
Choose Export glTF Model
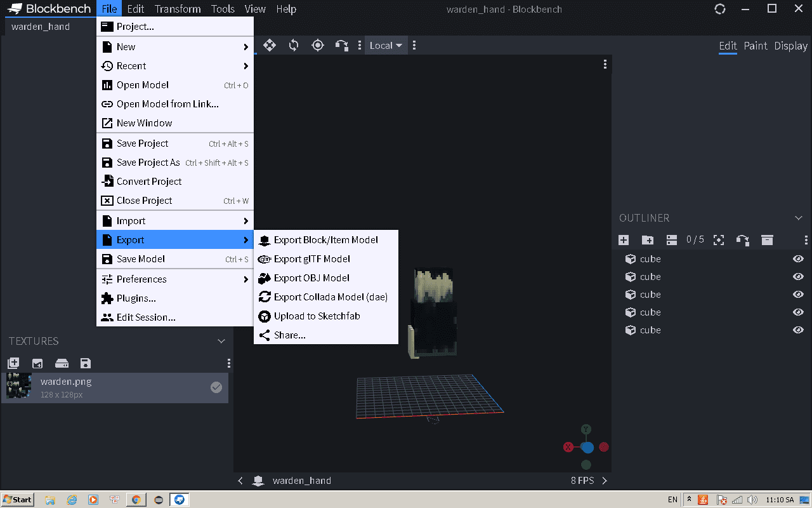(x=326, y=259)
